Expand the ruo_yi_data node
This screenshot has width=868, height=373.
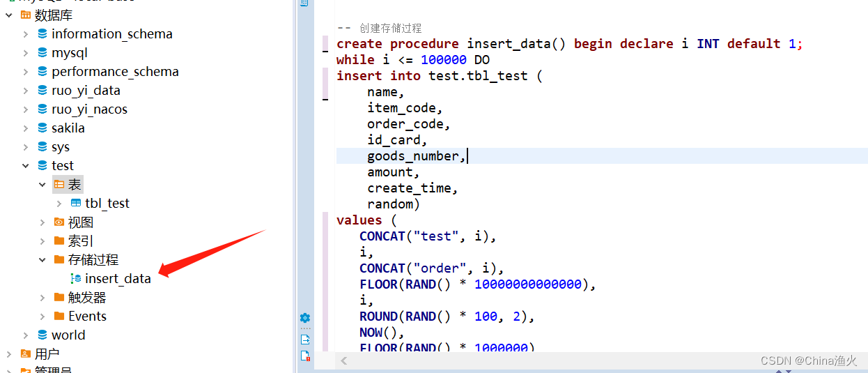click(26, 90)
